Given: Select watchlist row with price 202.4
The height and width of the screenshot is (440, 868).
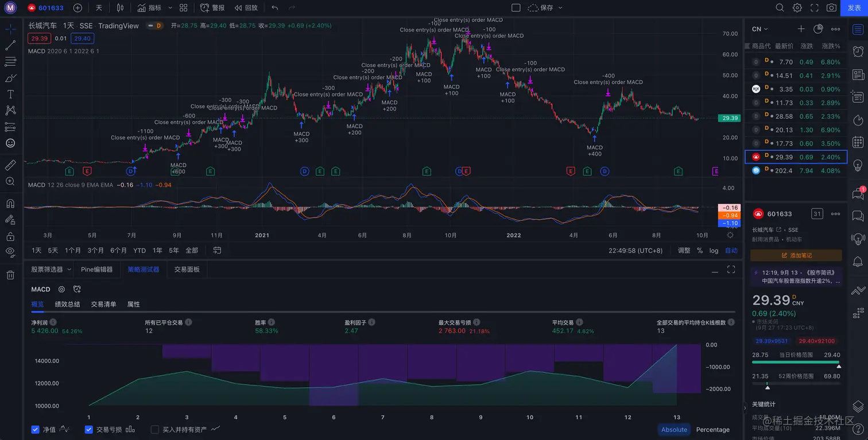Looking at the screenshot, I should (796, 170).
